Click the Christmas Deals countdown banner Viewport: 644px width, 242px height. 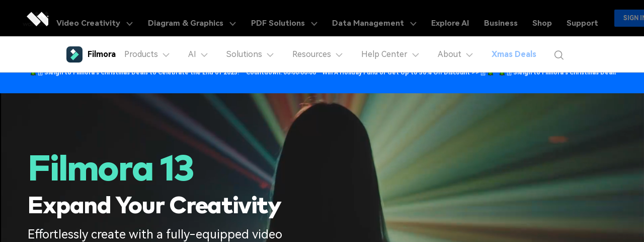pyautogui.click(x=322, y=83)
